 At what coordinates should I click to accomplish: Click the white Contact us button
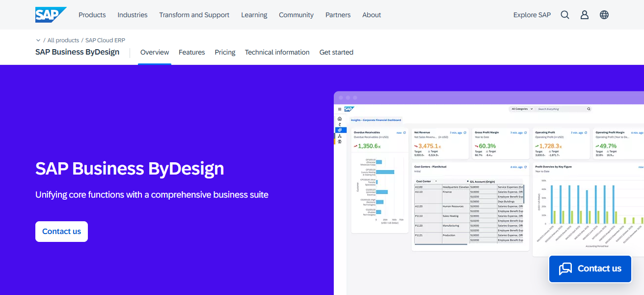coord(61,231)
